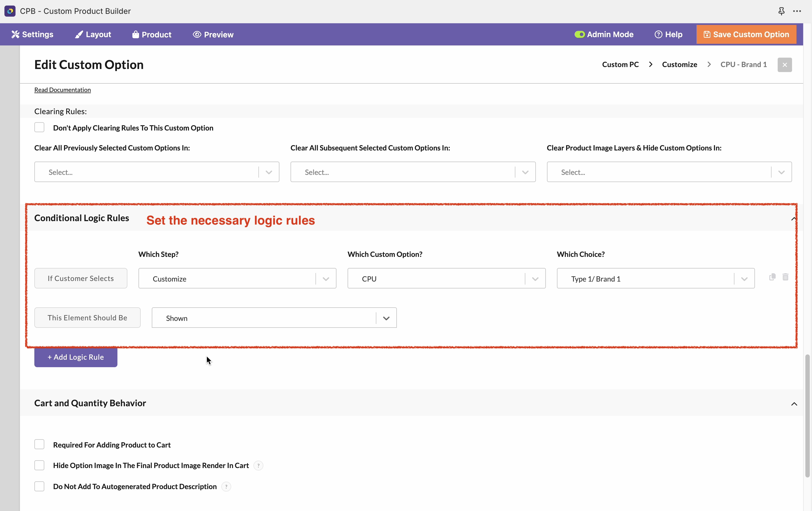Viewport: 812px width, 511px height.
Task: Toggle the Admin Mode switch
Action: 579,34
